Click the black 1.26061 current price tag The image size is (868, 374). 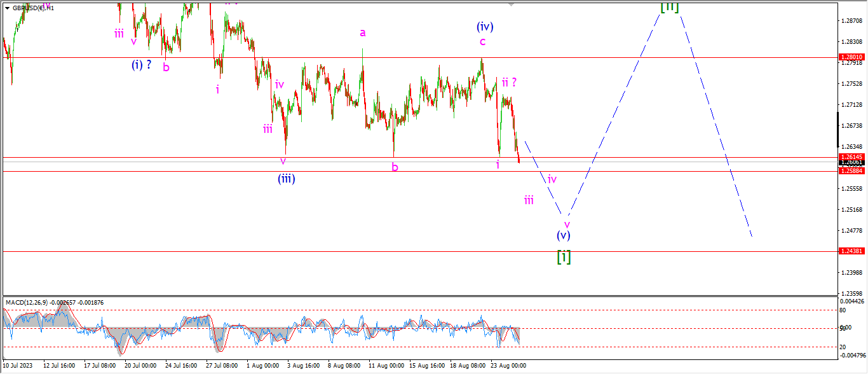[851, 163]
